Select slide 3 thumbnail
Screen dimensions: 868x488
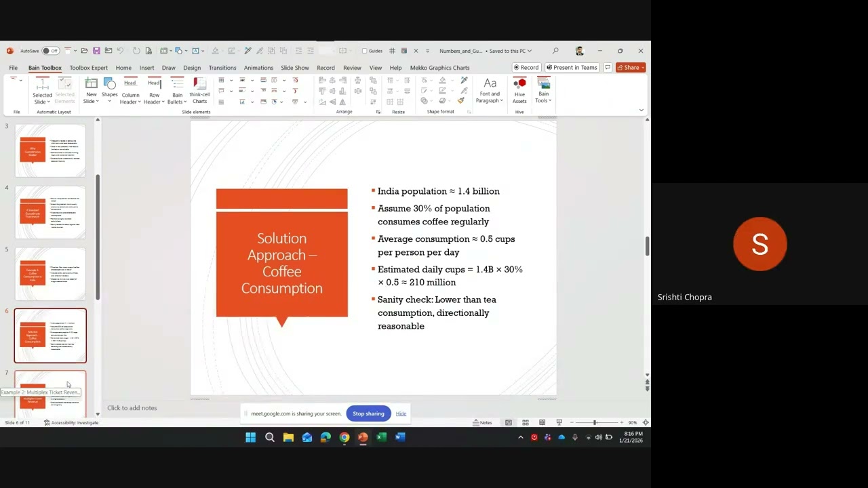tap(50, 150)
